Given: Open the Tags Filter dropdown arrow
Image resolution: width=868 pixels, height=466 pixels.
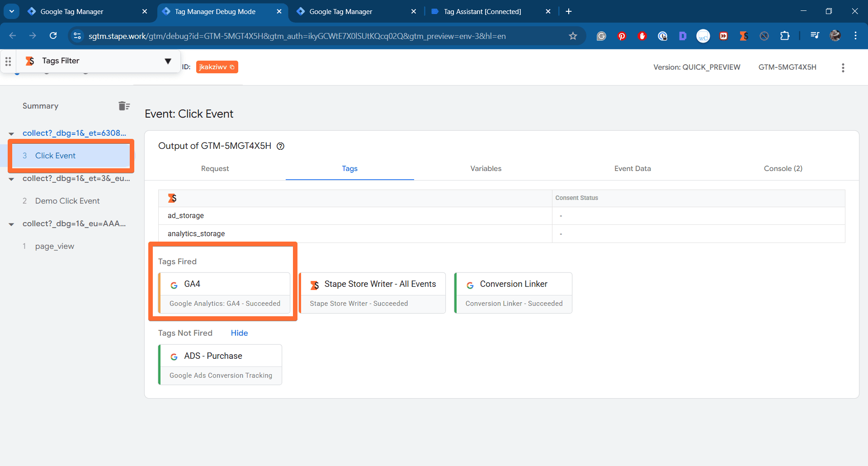Looking at the screenshot, I should [x=168, y=61].
